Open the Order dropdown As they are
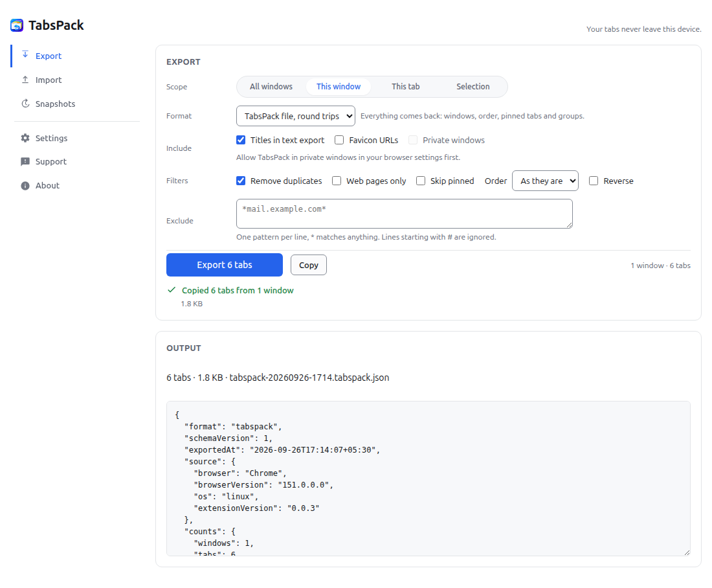The image size is (712, 588). [x=545, y=181]
